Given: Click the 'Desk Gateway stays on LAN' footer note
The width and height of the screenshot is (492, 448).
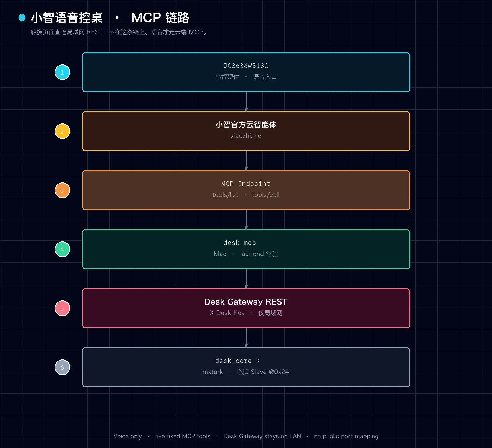Looking at the screenshot, I should [262, 436].
